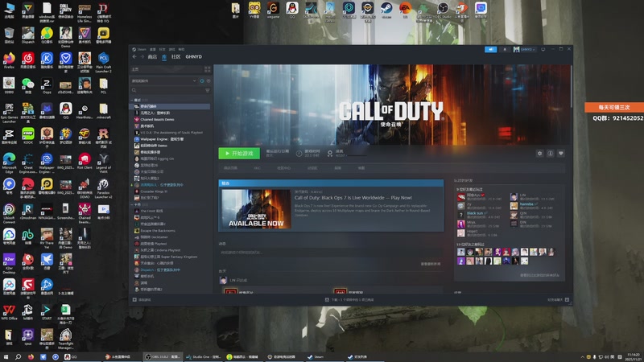
Task: Open Firefox desktop shortcut
Action: pyautogui.click(x=9, y=60)
